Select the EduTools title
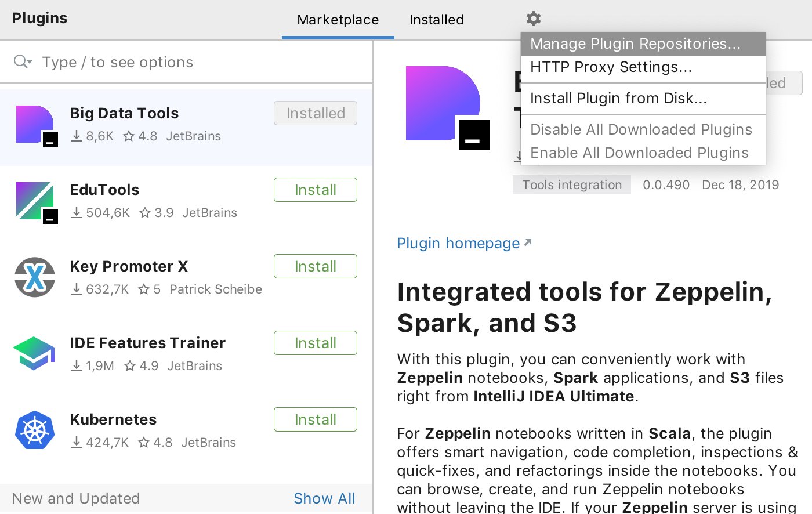 click(104, 190)
